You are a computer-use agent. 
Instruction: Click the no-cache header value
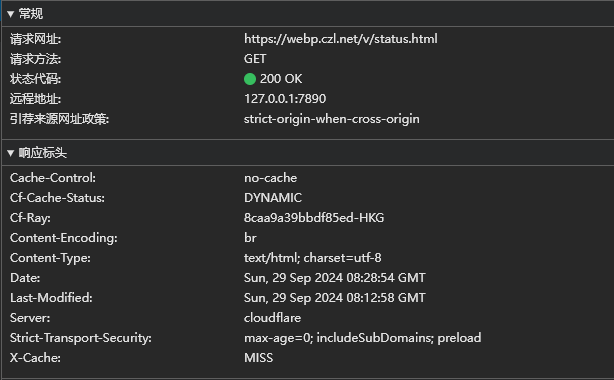[x=271, y=178]
